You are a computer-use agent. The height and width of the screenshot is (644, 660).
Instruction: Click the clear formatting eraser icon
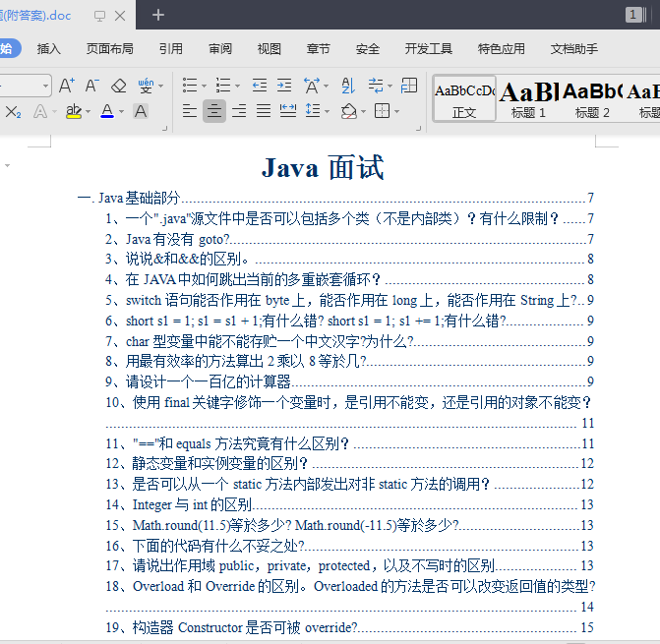[118, 86]
